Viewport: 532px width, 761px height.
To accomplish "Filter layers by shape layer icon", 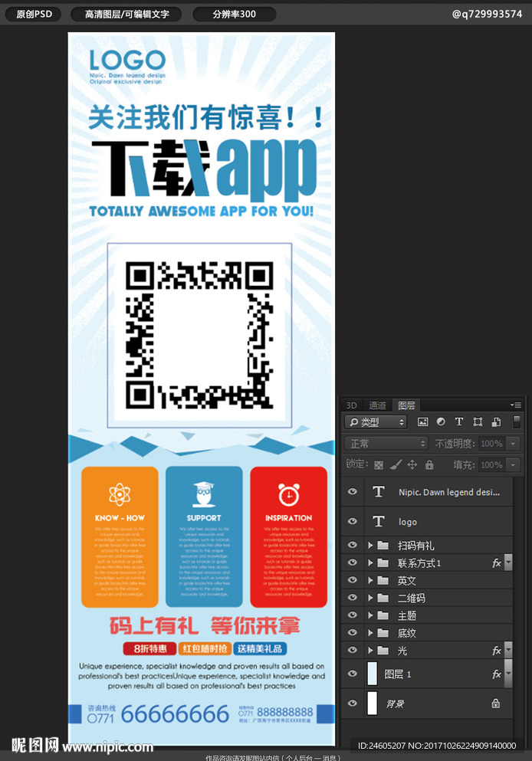I will tap(478, 422).
